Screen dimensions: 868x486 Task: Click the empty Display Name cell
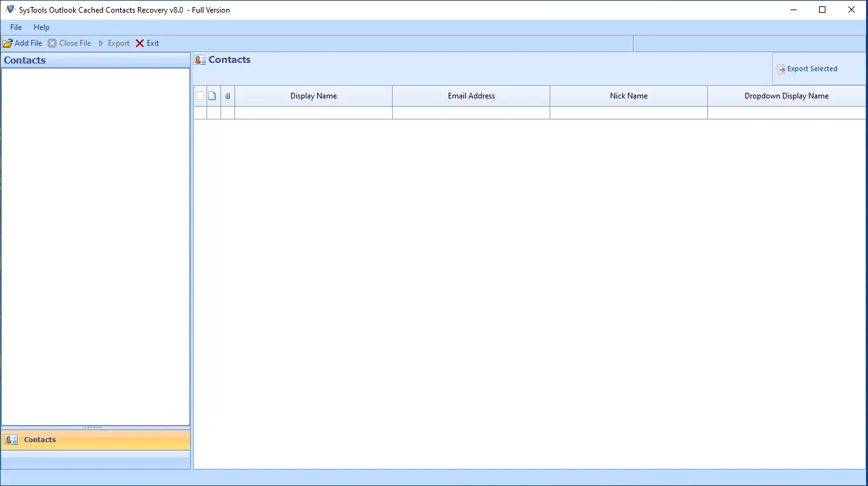[314, 112]
